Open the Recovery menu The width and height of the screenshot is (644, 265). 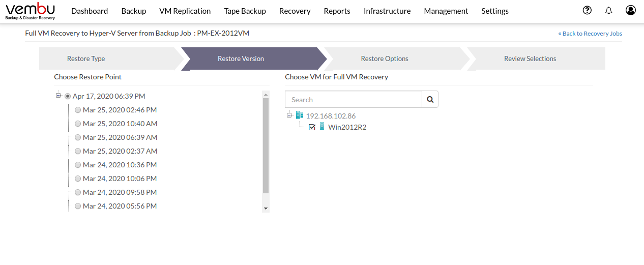[295, 11]
